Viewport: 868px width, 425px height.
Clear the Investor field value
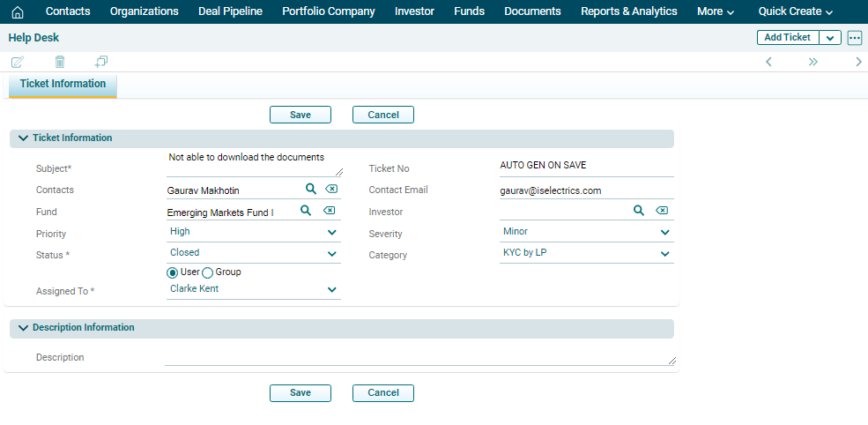pyautogui.click(x=662, y=211)
